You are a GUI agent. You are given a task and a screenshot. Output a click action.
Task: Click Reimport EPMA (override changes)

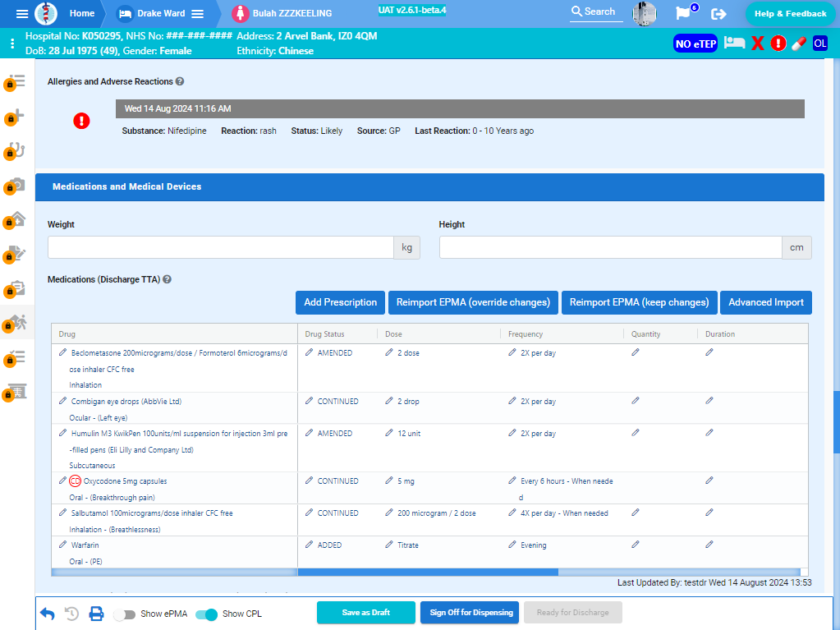473,302
